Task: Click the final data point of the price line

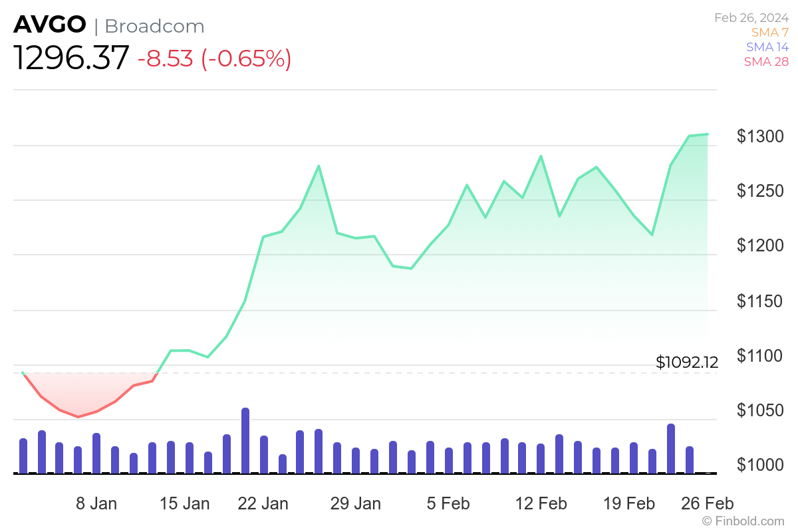Action: pos(708,134)
